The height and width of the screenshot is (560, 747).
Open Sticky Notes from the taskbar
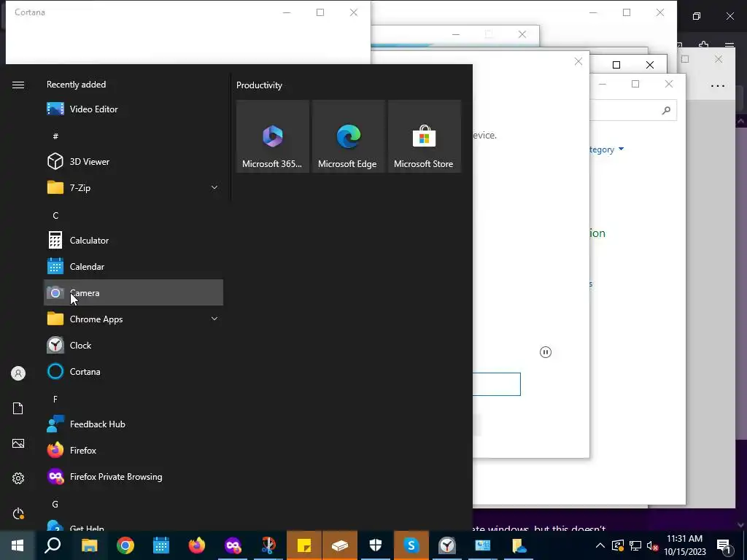(304, 545)
